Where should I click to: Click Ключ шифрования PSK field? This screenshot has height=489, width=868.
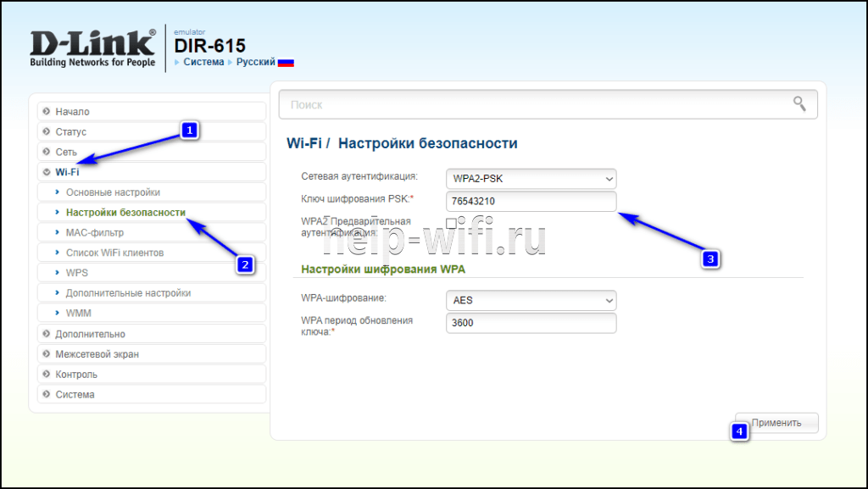point(531,202)
